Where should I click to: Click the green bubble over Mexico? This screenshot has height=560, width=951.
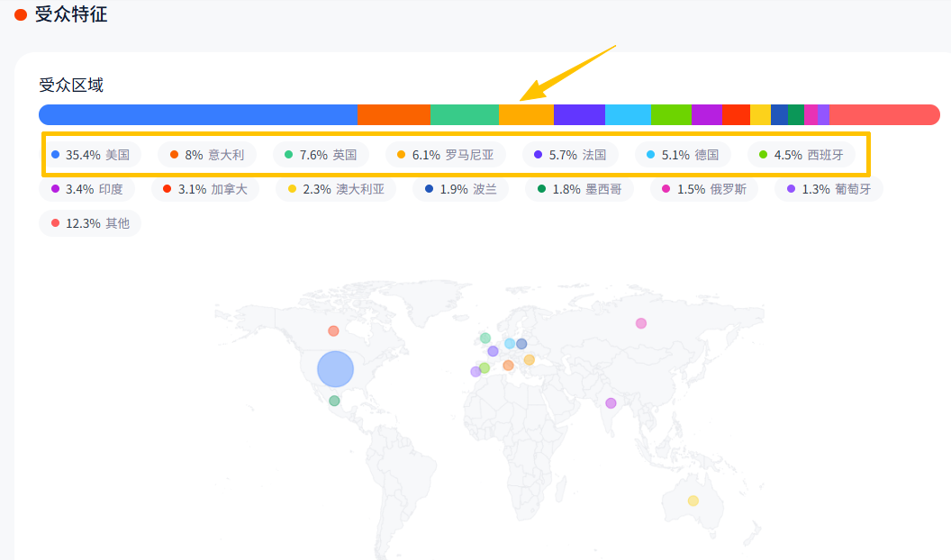[x=334, y=401]
